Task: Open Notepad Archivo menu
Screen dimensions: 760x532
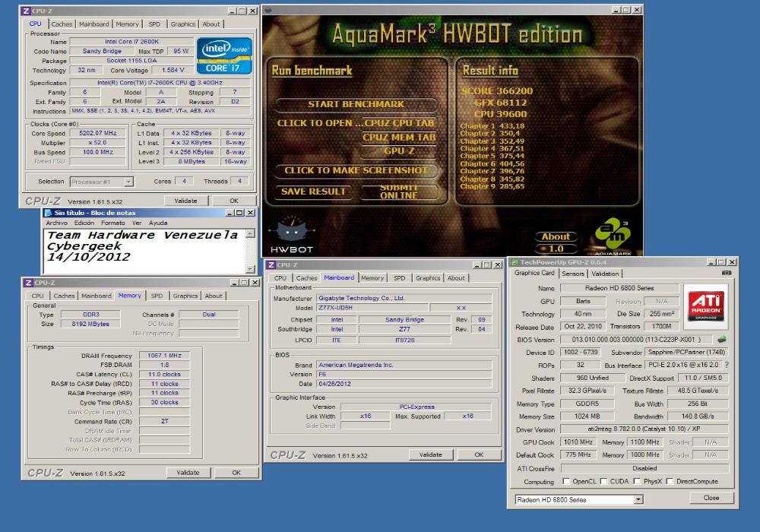Action: pos(57,223)
